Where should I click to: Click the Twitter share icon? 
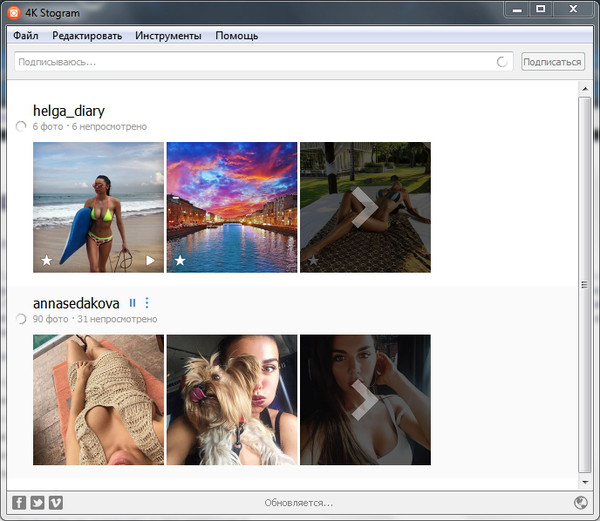[x=37, y=502]
